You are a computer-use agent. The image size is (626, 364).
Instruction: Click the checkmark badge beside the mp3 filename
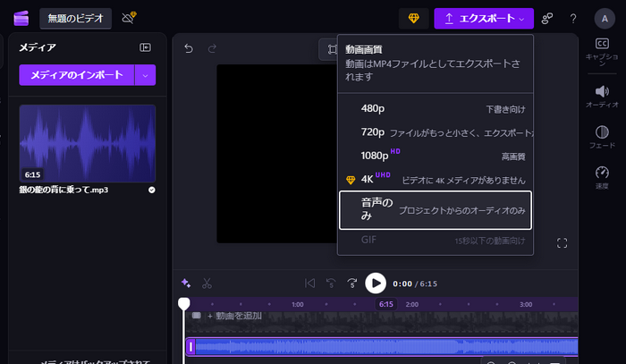pyautogui.click(x=152, y=190)
